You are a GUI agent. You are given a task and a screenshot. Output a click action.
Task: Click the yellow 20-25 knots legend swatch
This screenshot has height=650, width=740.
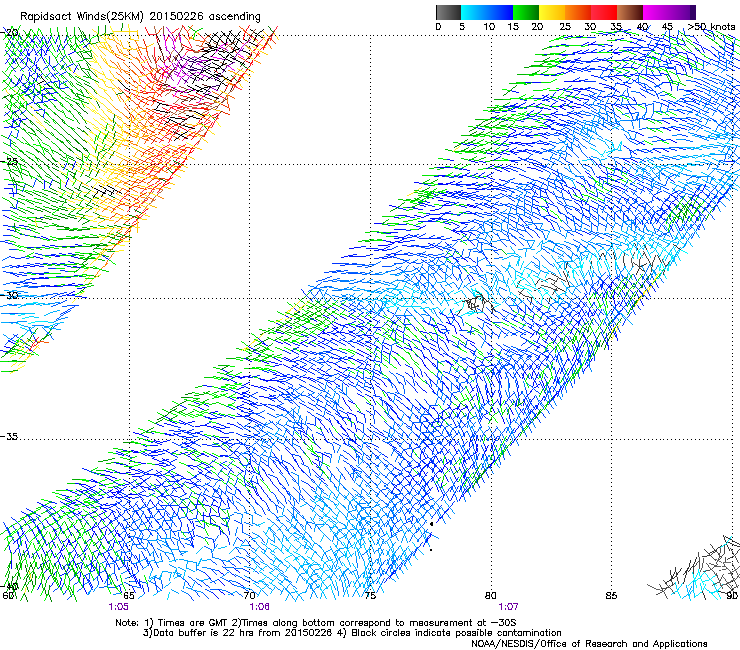(552, 12)
